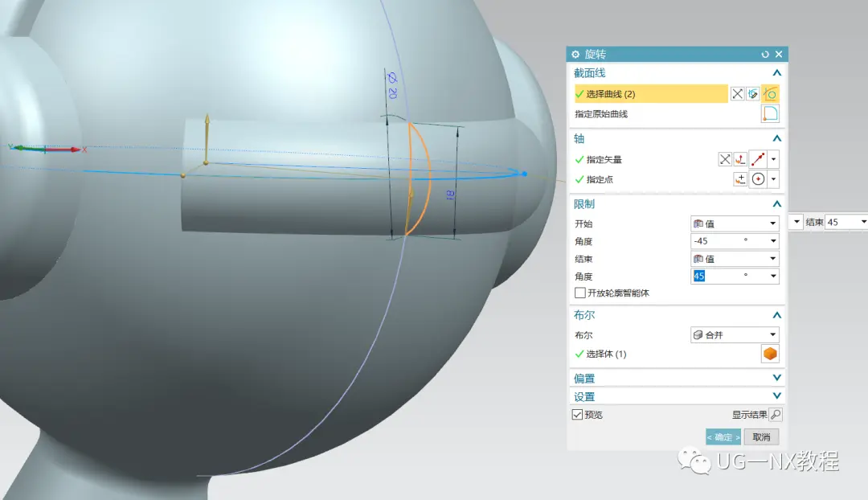The height and width of the screenshot is (500, 868).
Task: Open the on-screen 结束 value dropdown arrow
Action: click(863, 222)
